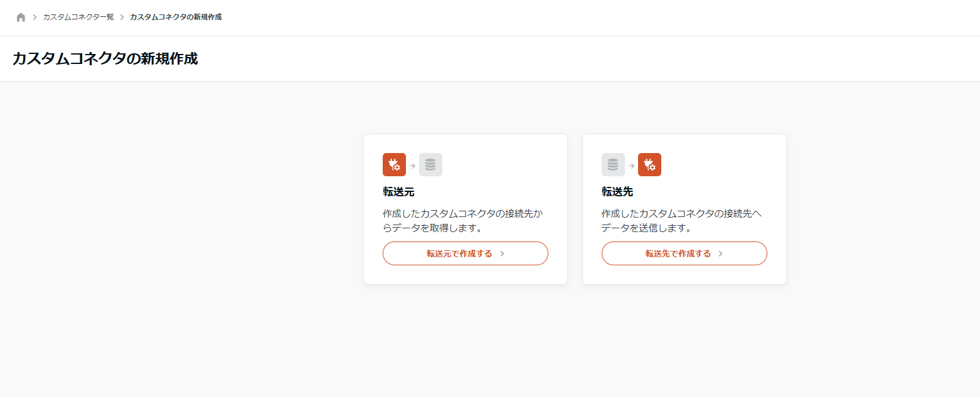Click chevron inside 転送先で作成する button
The height and width of the screenshot is (397, 980).
(721, 254)
